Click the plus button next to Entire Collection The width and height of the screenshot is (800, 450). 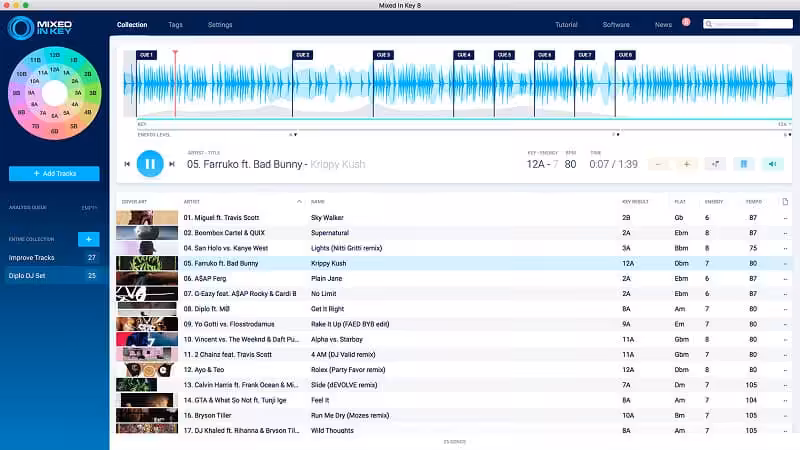(88, 239)
